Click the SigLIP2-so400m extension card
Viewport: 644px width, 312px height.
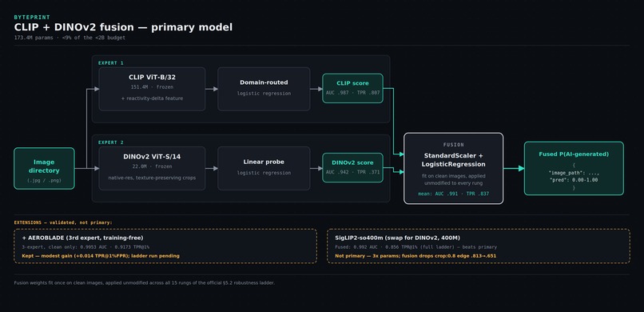[479, 246]
